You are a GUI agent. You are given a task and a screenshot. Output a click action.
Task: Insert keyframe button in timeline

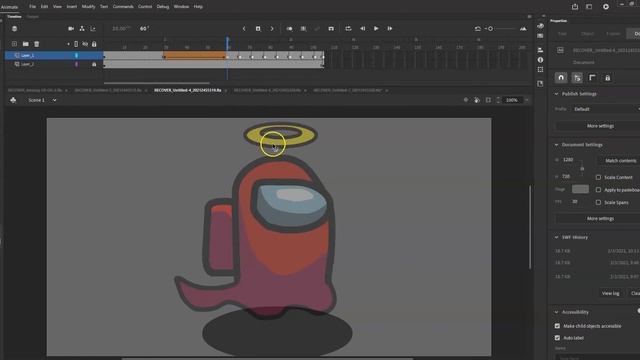[258, 29]
